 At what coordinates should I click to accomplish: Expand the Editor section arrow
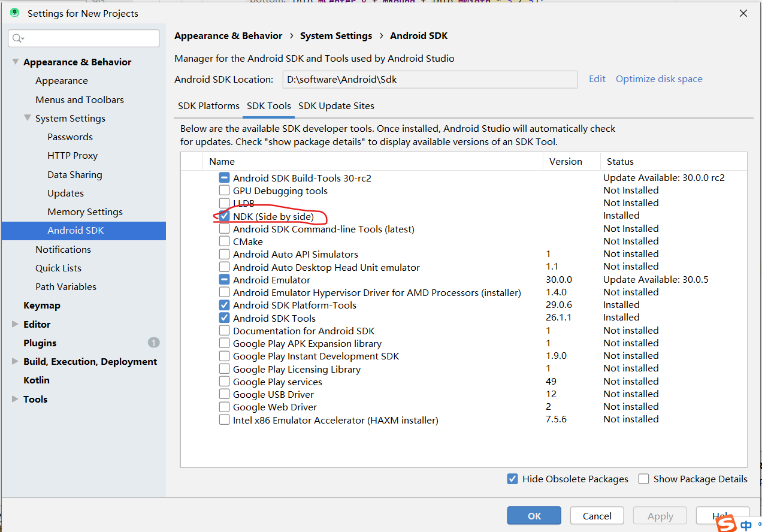(x=15, y=324)
